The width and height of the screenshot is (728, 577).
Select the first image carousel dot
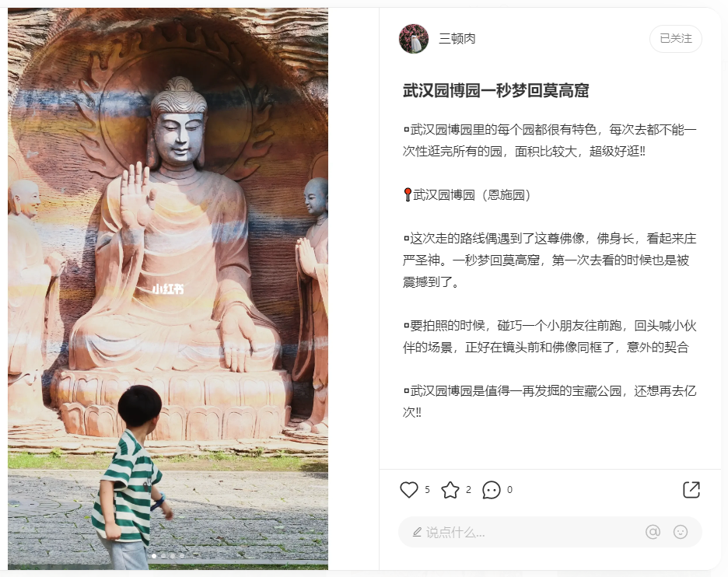[154, 556]
